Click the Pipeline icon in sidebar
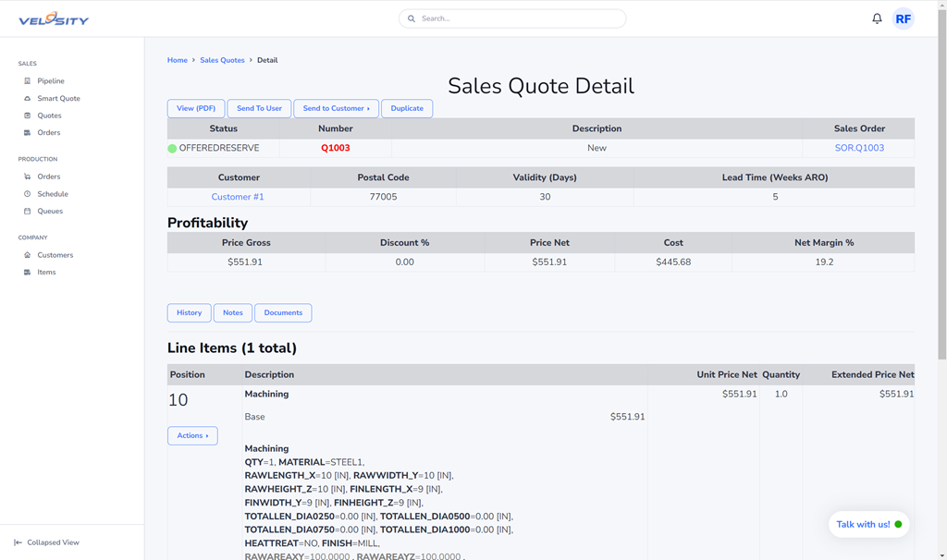Screen dimensions: 947x560 click(28, 81)
